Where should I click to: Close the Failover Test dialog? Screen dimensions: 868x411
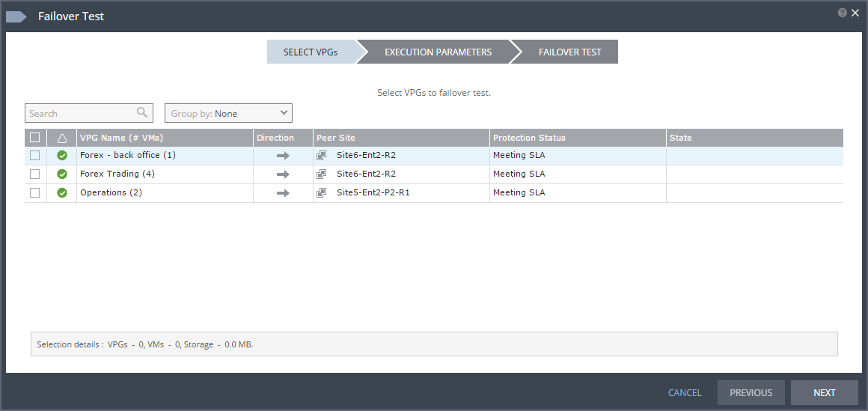[x=855, y=13]
